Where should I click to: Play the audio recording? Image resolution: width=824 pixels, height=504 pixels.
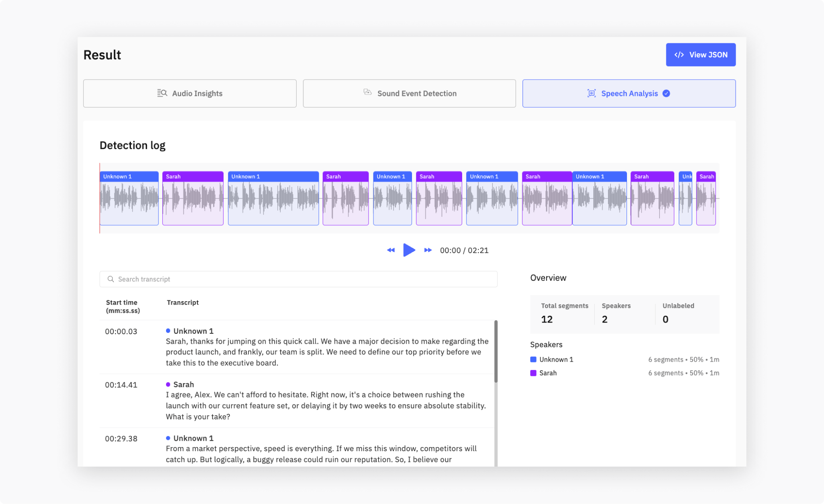tap(409, 250)
